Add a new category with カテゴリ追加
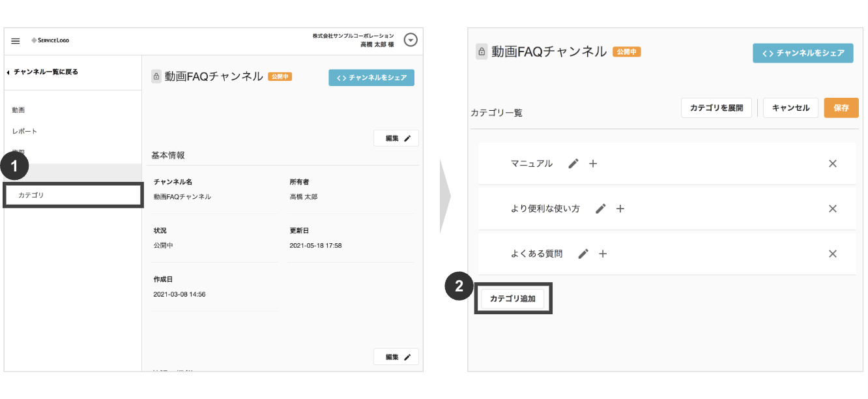 (513, 298)
